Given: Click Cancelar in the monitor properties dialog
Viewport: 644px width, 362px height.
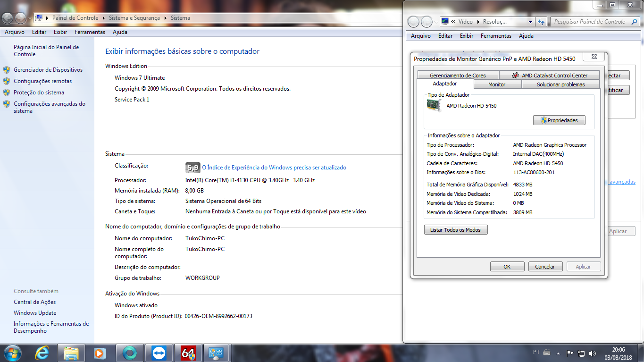Looking at the screenshot, I should click(545, 267).
